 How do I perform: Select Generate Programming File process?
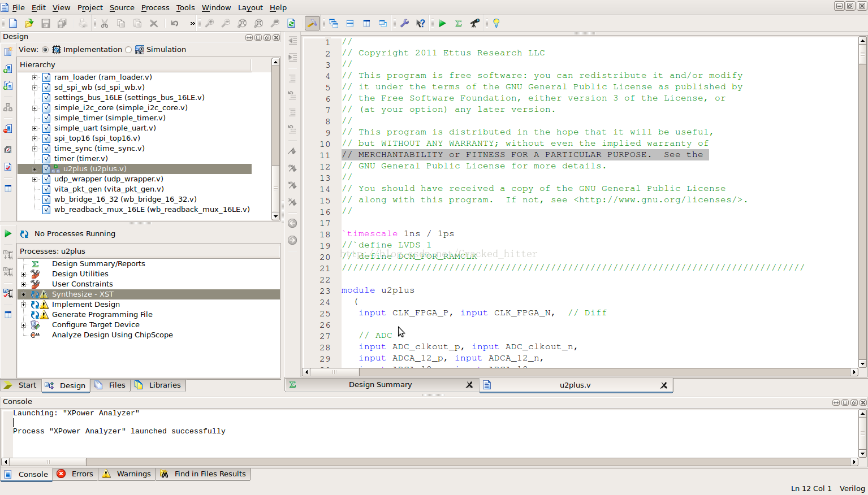[x=102, y=315]
